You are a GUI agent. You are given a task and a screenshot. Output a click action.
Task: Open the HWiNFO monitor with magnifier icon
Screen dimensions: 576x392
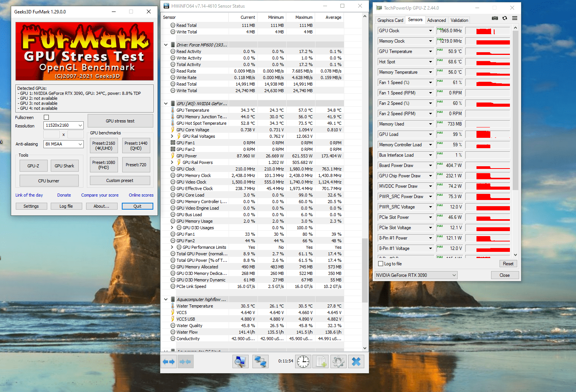pyautogui.click(x=241, y=362)
